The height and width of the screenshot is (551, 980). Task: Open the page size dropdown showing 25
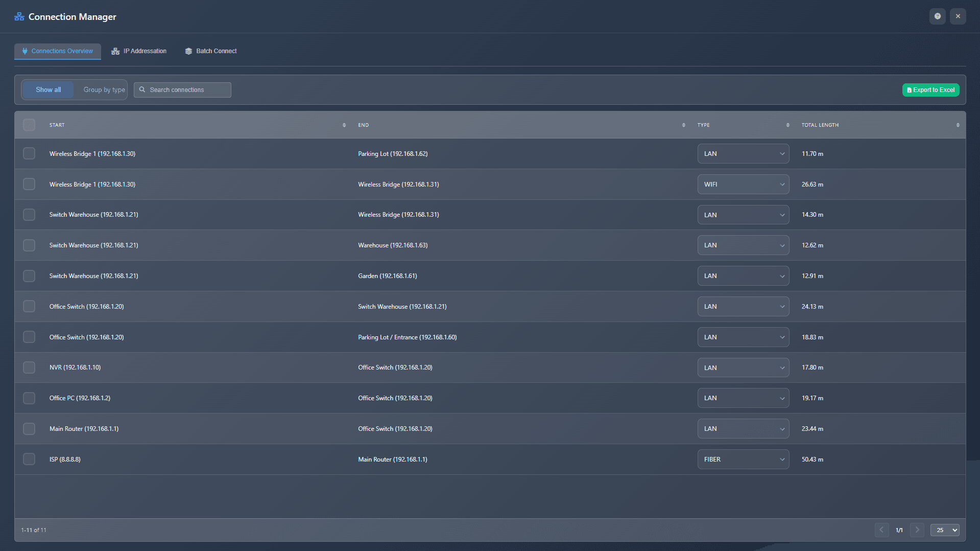(x=944, y=530)
